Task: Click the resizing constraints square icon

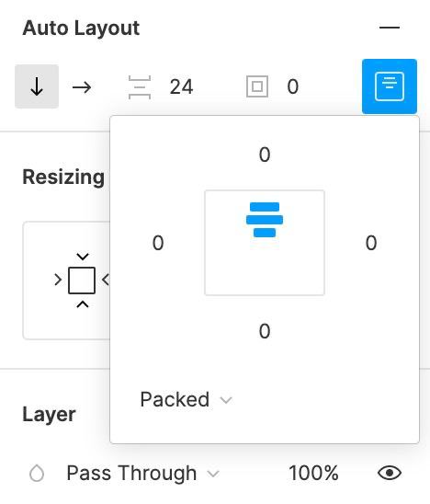Action: 82,281
